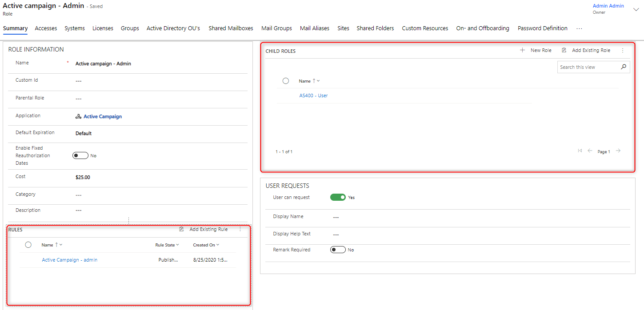Go to next page arrow in Child Roles
This screenshot has height=310, width=644.
(x=618, y=151)
